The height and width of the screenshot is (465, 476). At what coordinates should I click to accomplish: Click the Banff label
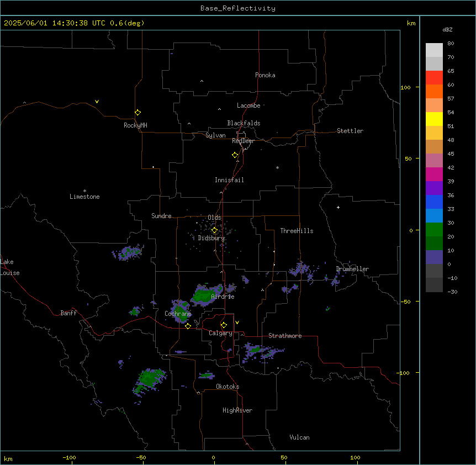tap(68, 313)
